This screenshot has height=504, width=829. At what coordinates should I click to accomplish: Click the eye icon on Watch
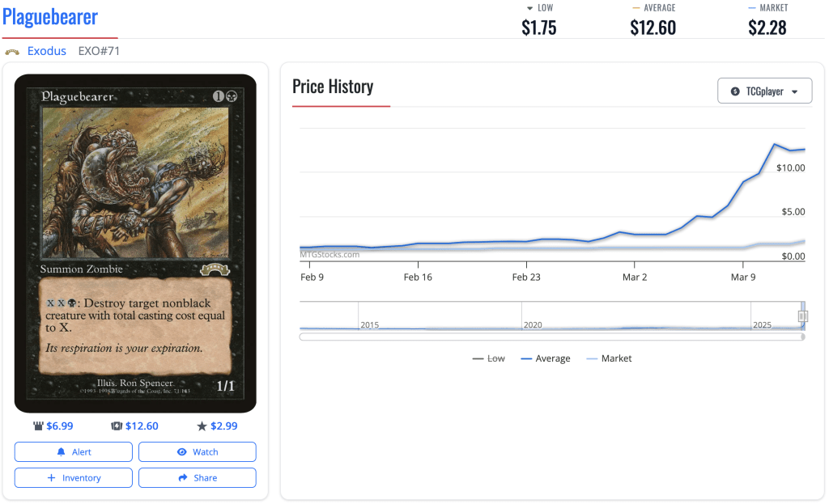coord(182,452)
